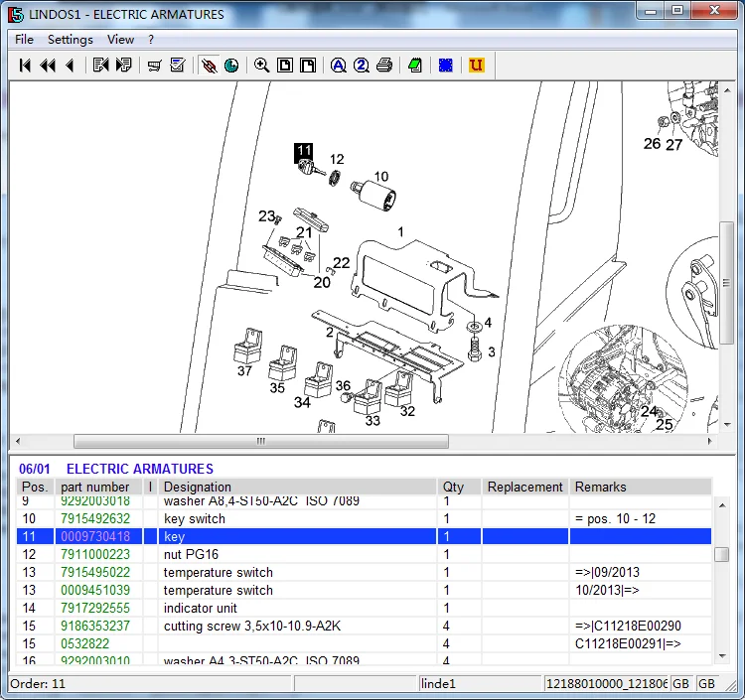
Task: Open the View menu
Action: [120, 40]
